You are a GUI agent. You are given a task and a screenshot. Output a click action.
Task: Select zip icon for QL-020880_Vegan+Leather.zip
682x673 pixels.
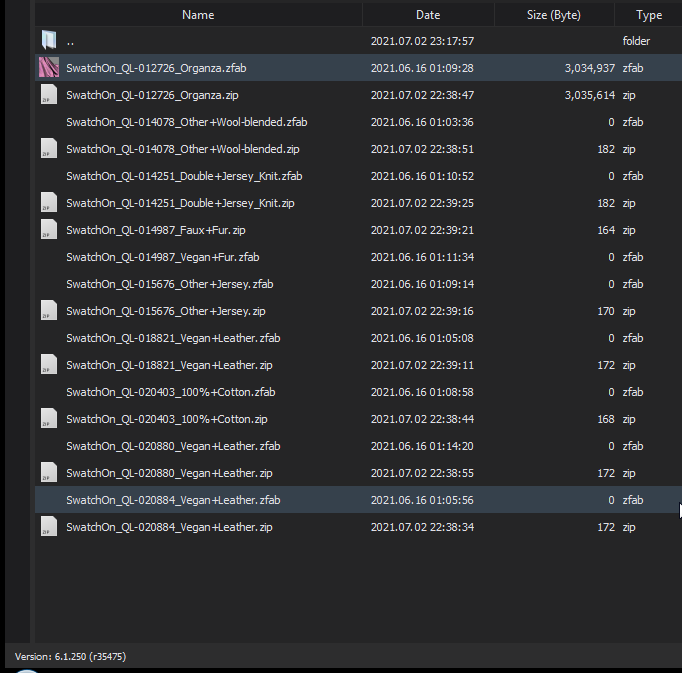[x=49, y=472]
